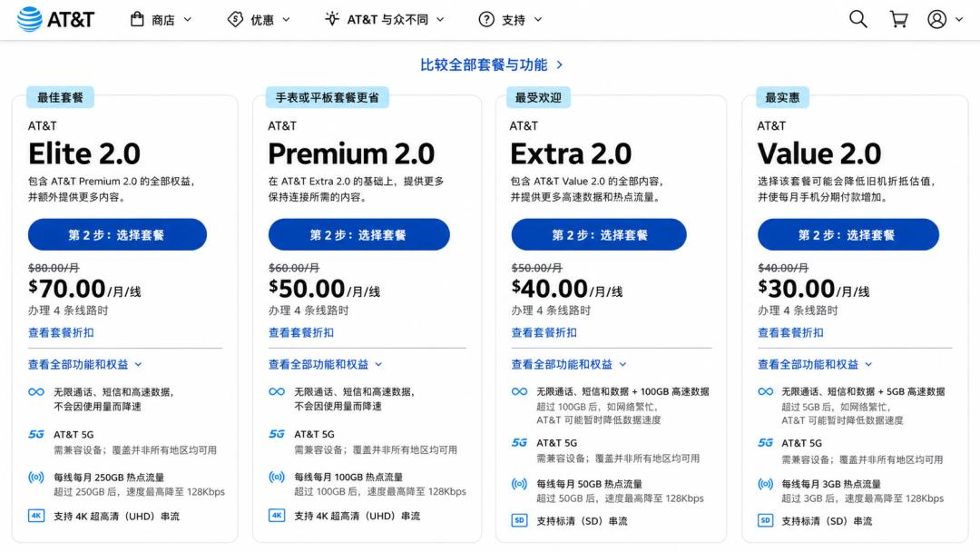Click 第 2 步：选择套餐 for Extra 2.0

pos(599,234)
